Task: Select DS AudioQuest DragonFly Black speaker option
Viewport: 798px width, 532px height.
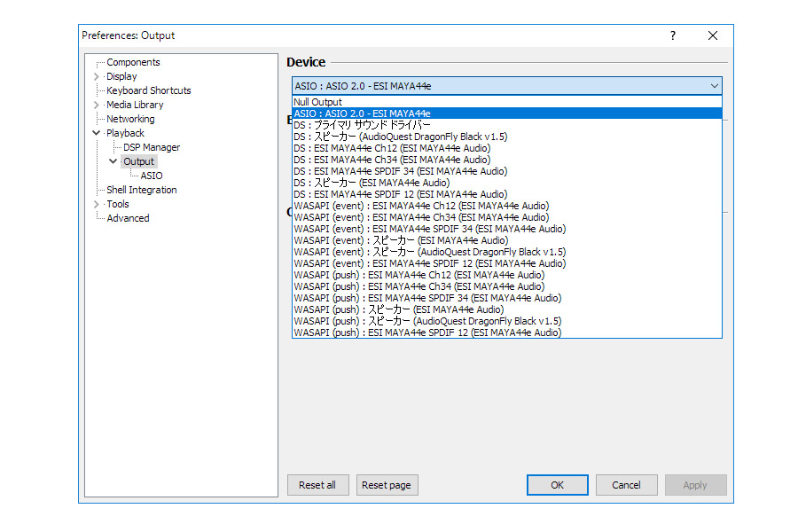Action: pyautogui.click(x=400, y=137)
